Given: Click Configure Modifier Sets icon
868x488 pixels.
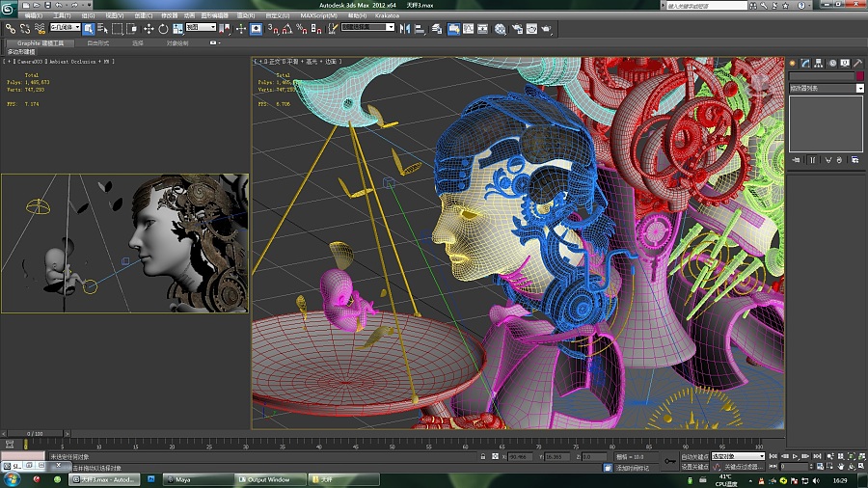Looking at the screenshot, I should pos(855,160).
